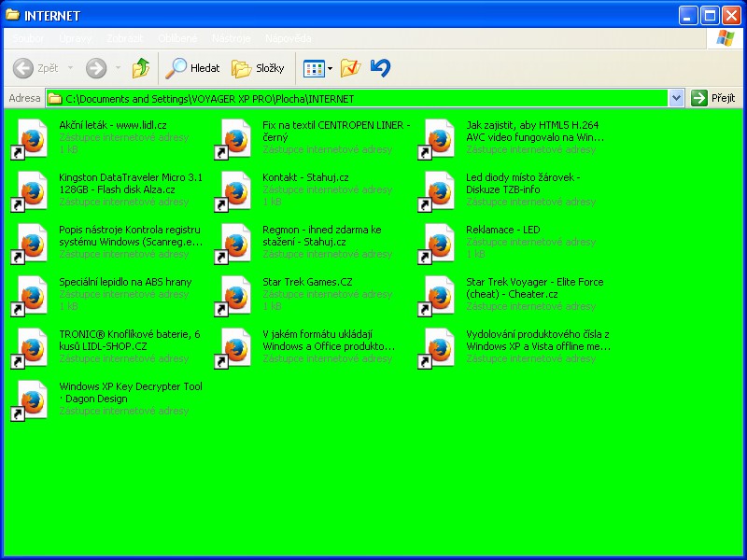Open the Hledat search panel

pos(193,68)
